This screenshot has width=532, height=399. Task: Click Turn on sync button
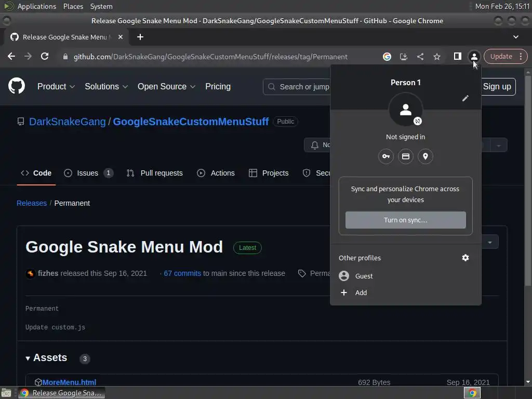[x=405, y=220]
